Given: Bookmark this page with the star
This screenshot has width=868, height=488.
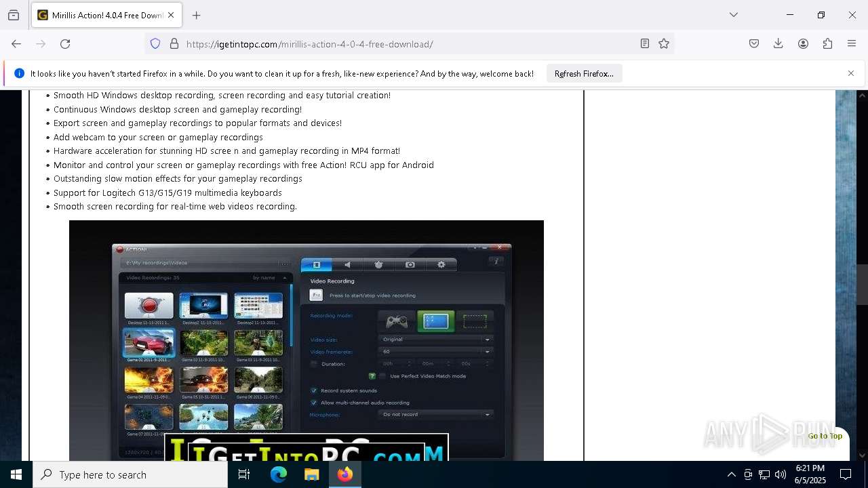Looking at the screenshot, I should (x=664, y=43).
